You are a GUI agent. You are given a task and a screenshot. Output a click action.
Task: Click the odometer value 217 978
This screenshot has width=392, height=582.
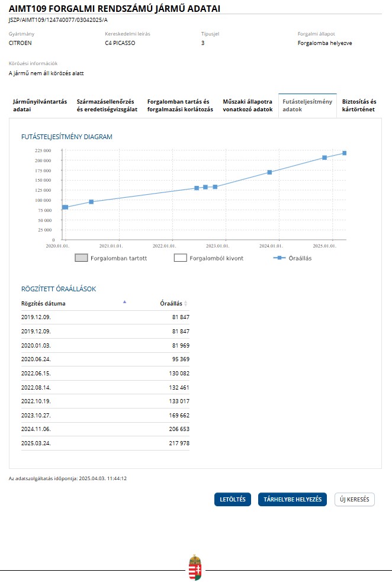click(x=179, y=443)
